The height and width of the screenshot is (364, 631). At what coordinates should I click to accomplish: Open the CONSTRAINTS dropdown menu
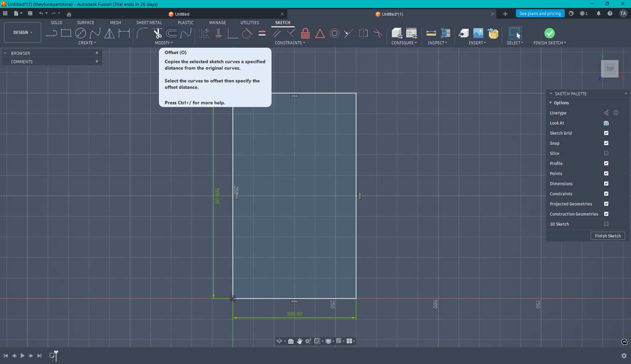coord(290,43)
